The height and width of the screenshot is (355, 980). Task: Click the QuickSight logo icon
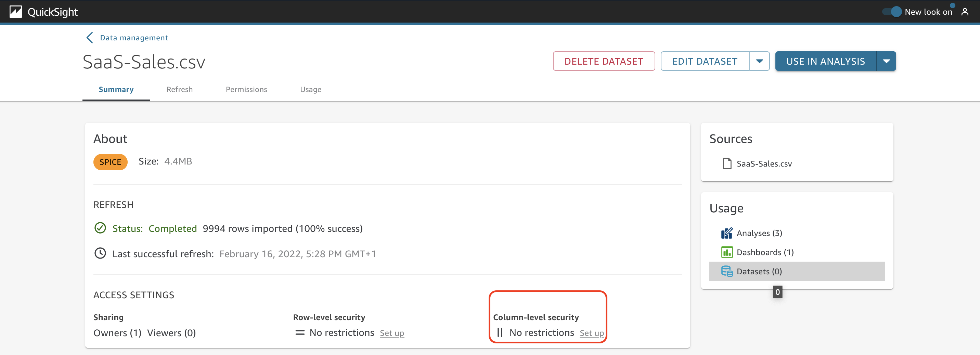pyautogui.click(x=16, y=12)
